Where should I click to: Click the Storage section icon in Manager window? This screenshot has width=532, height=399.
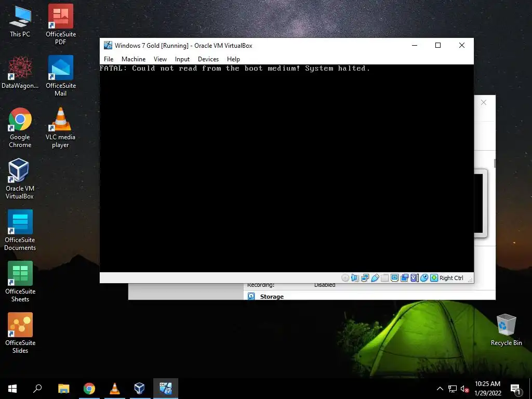pos(251,296)
